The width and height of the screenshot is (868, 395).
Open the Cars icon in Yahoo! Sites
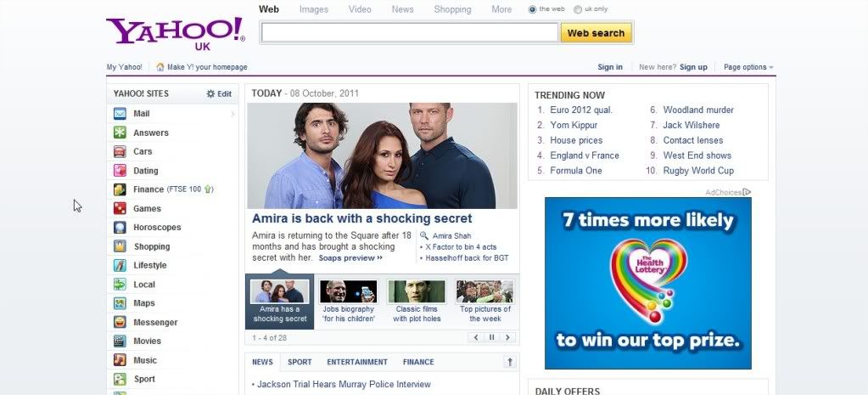120,151
